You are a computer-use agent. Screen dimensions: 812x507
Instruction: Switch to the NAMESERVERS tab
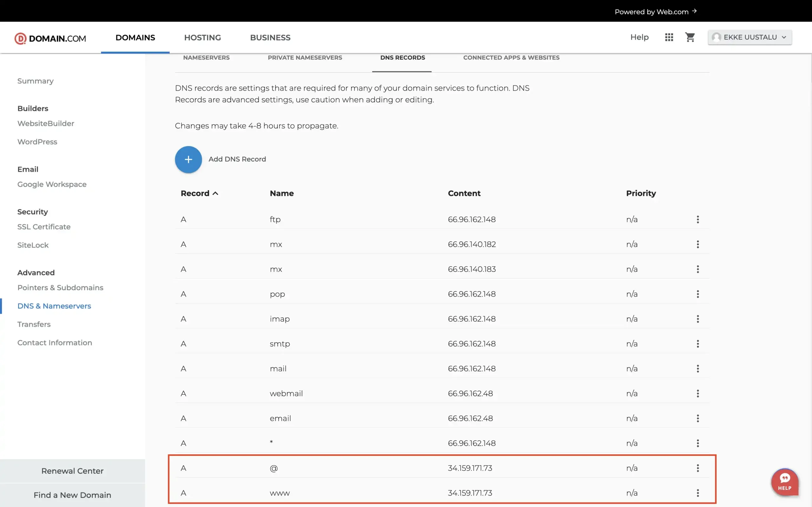click(x=206, y=58)
